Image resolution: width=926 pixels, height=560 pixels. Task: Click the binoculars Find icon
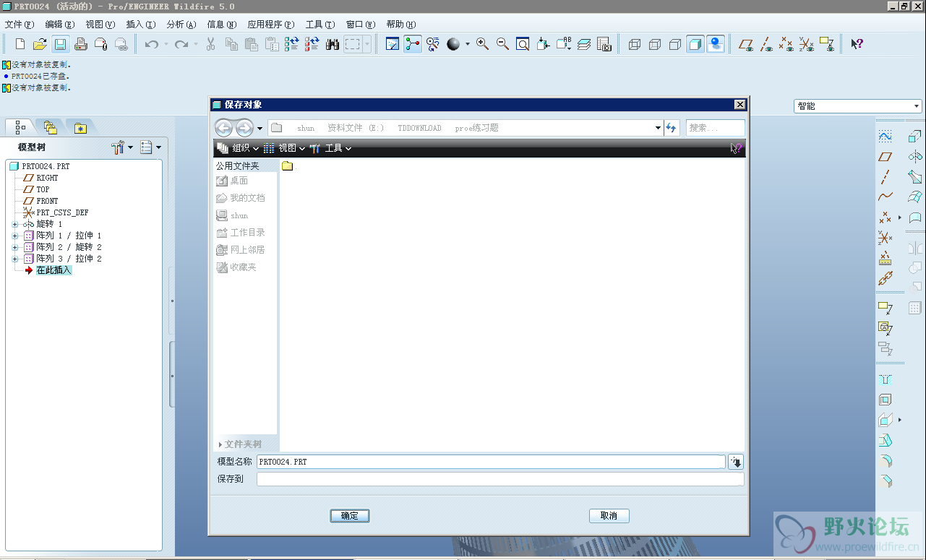(x=333, y=44)
